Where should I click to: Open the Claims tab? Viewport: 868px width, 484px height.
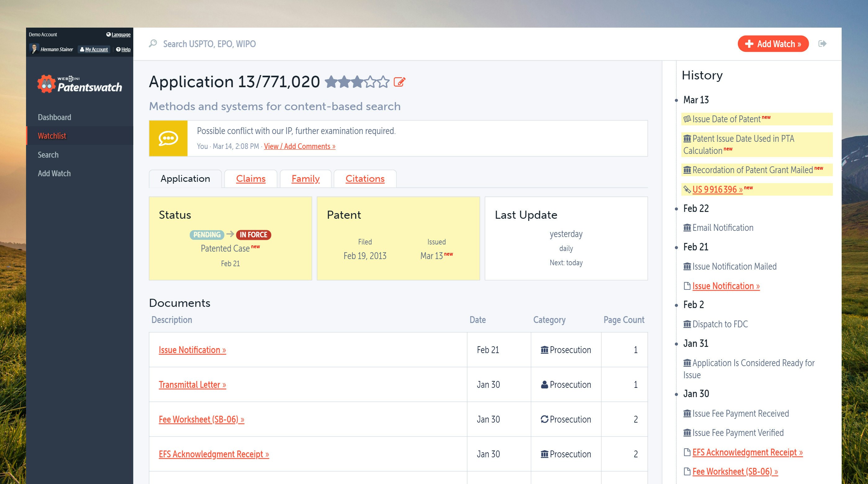pos(251,178)
